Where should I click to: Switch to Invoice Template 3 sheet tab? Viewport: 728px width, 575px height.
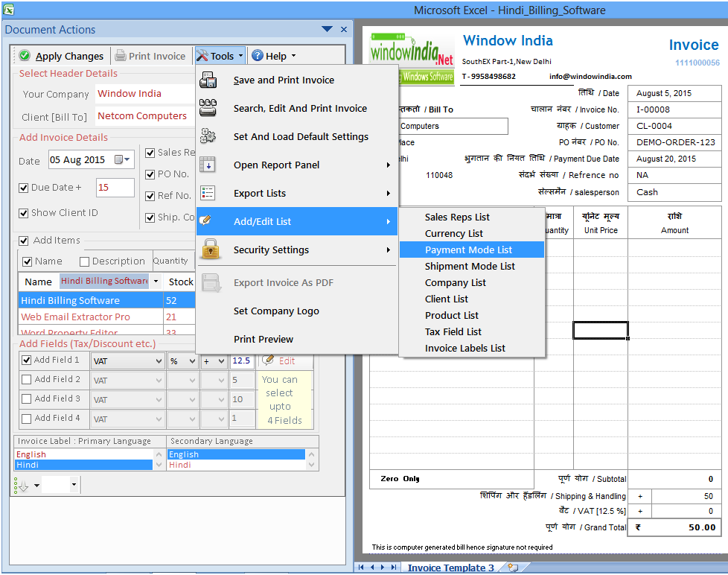(x=450, y=568)
